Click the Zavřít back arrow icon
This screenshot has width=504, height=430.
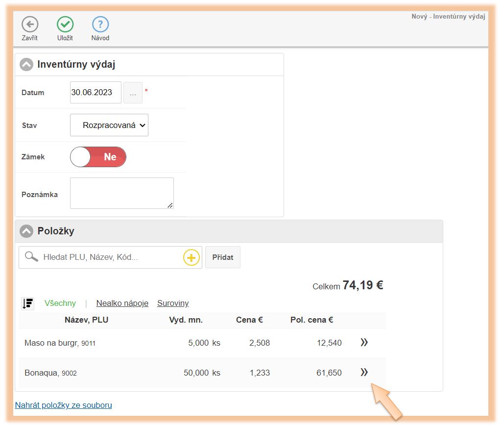click(29, 25)
